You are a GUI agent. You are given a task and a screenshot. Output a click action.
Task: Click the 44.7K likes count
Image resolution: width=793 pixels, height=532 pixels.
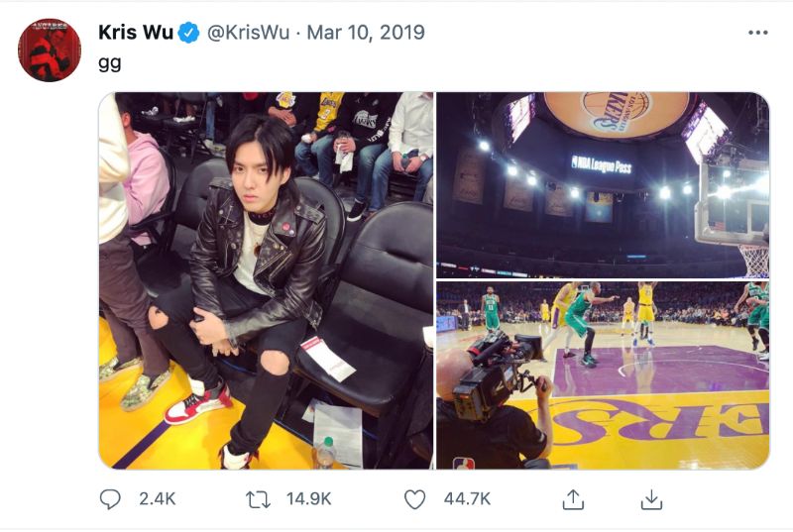click(467, 499)
